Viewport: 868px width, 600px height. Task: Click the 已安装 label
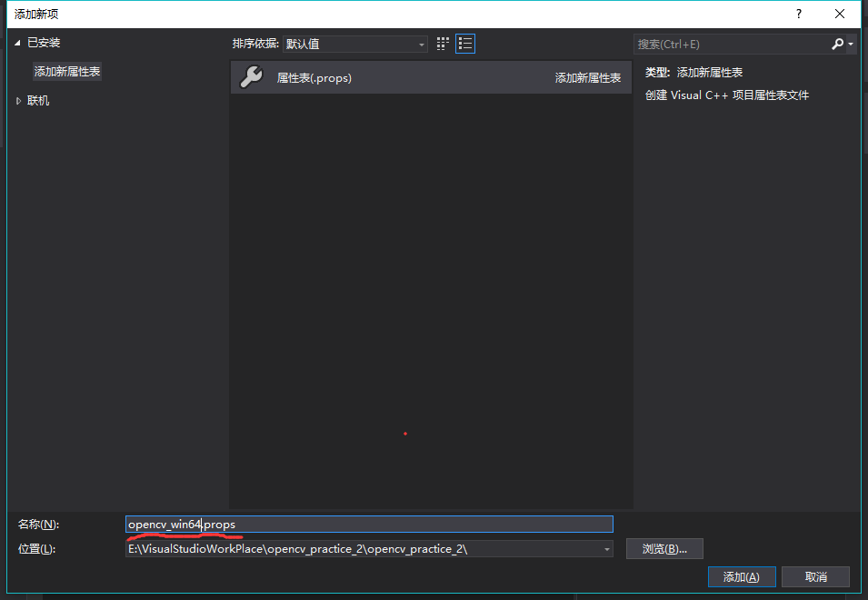coord(44,43)
